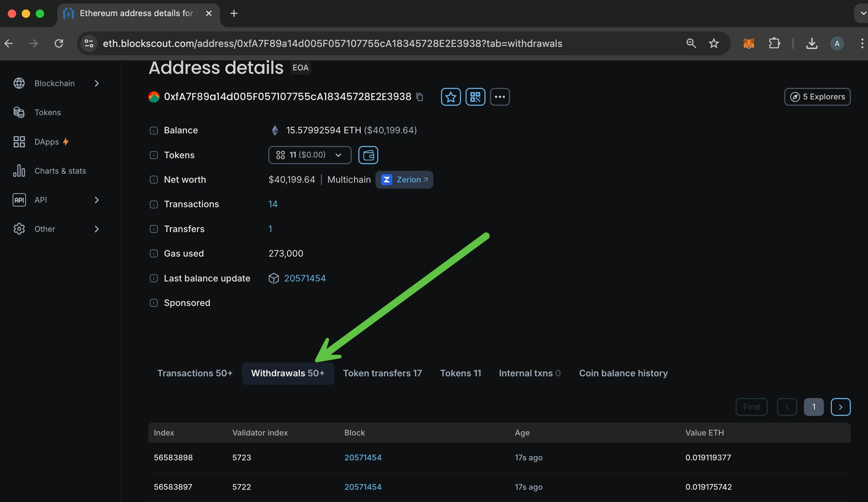Go to the next withdrawals page
Viewport: 868px width, 502px height.
tap(840, 407)
